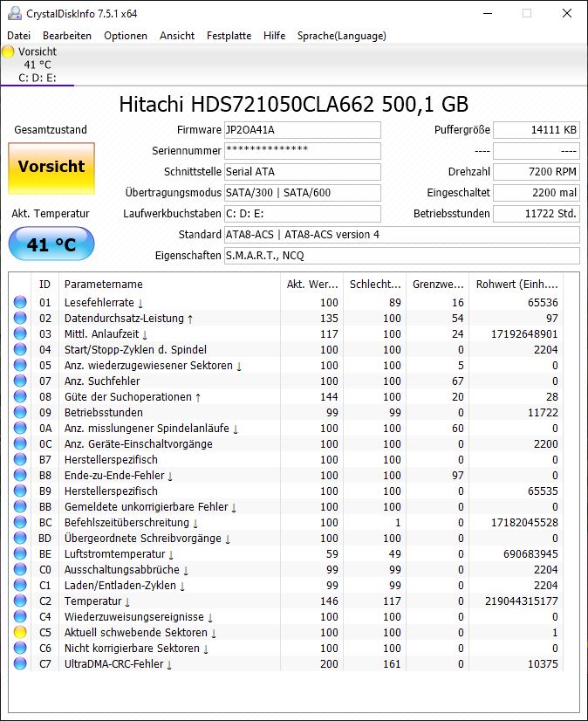Click the Drehzahl value 7200 RPM
The height and width of the screenshot is (721, 588).
tap(537, 172)
